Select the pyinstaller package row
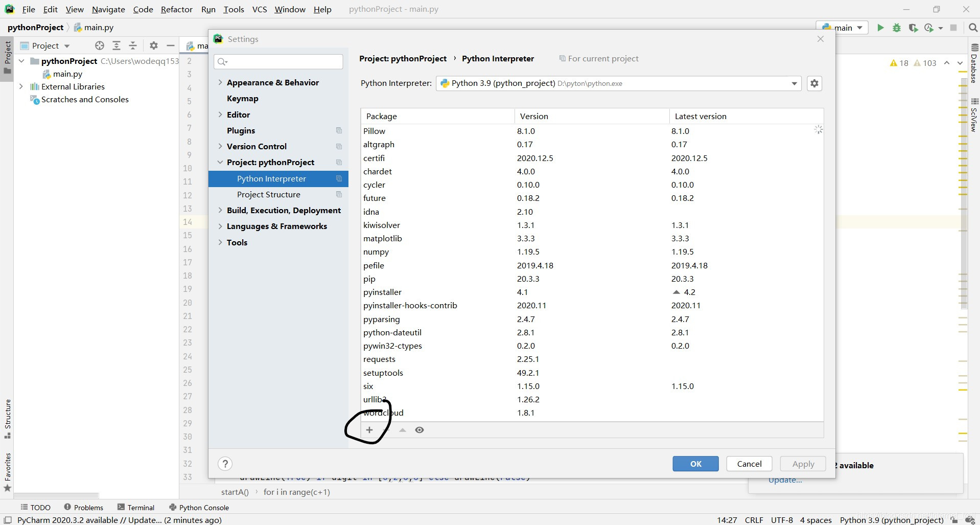The image size is (980, 525). point(592,292)
